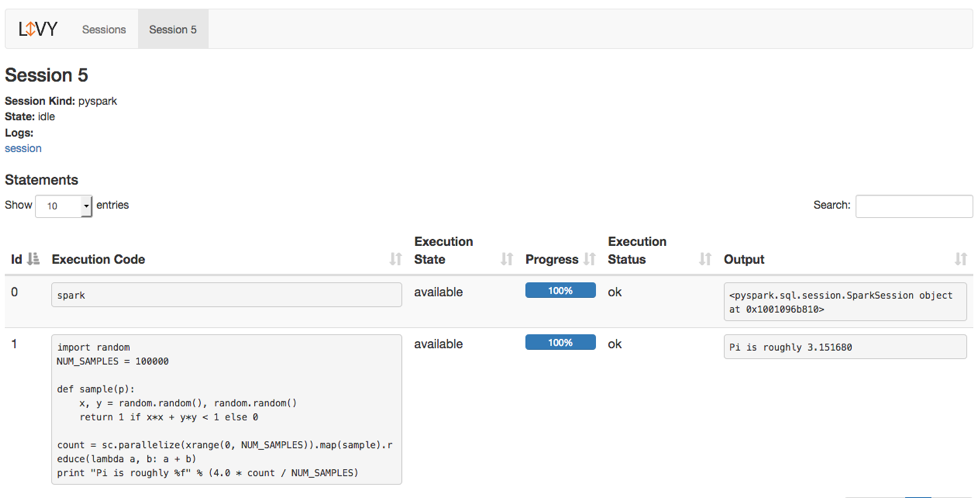Click the Output column header text
Viewport: 975px width, 498px height.
pos(744,259)
